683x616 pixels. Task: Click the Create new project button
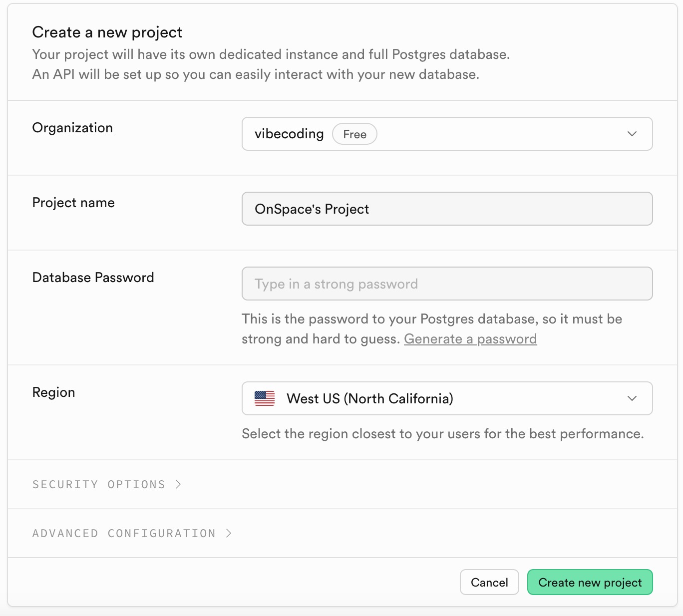coord(590,582)
